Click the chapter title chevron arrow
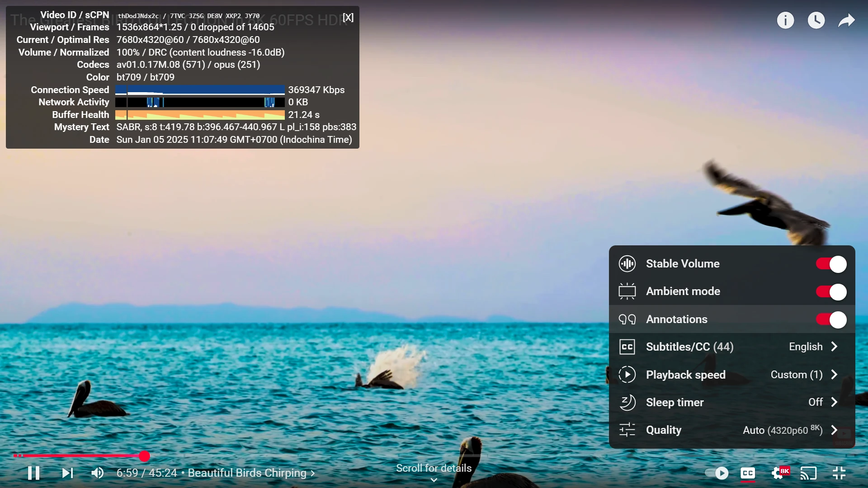This screenshot has width=868, height=488. (312, 474)
